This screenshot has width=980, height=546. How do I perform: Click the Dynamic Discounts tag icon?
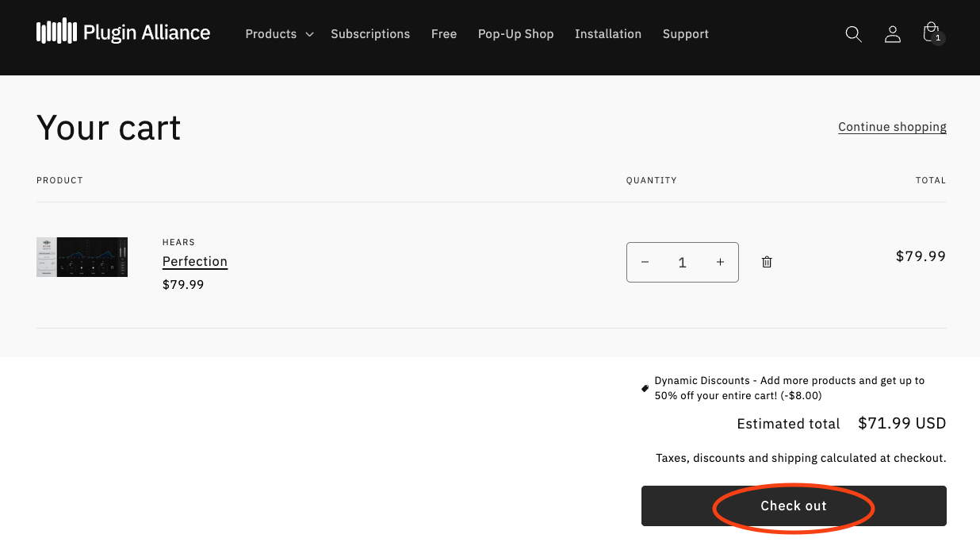pos(645,389)
